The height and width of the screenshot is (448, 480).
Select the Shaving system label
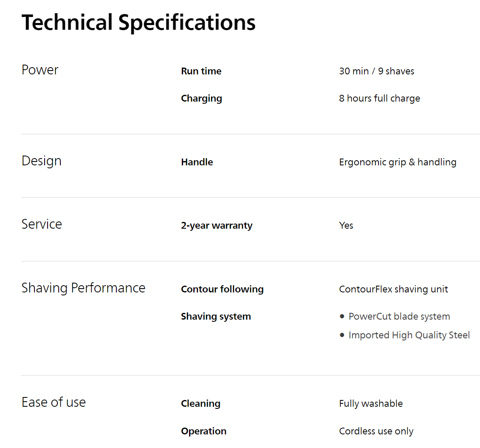(216, 317)
